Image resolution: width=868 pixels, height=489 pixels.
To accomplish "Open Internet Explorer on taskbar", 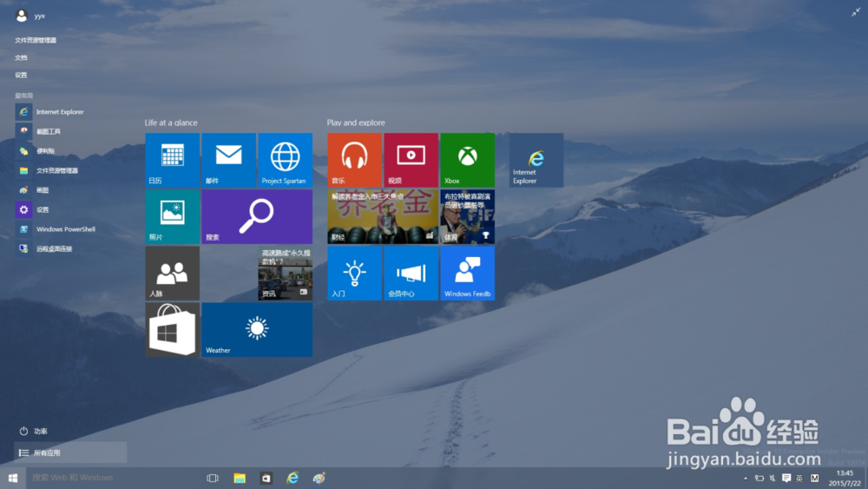I will tap(293, 478).
